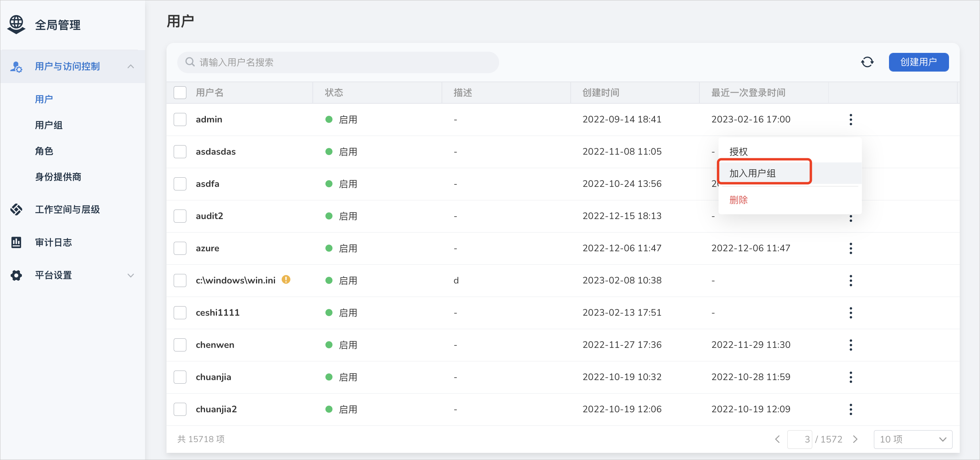The height and width of the screenshot is (460, 980).
Task: Select 加入用户组 from the context menu
Action: tap(790, 173)
